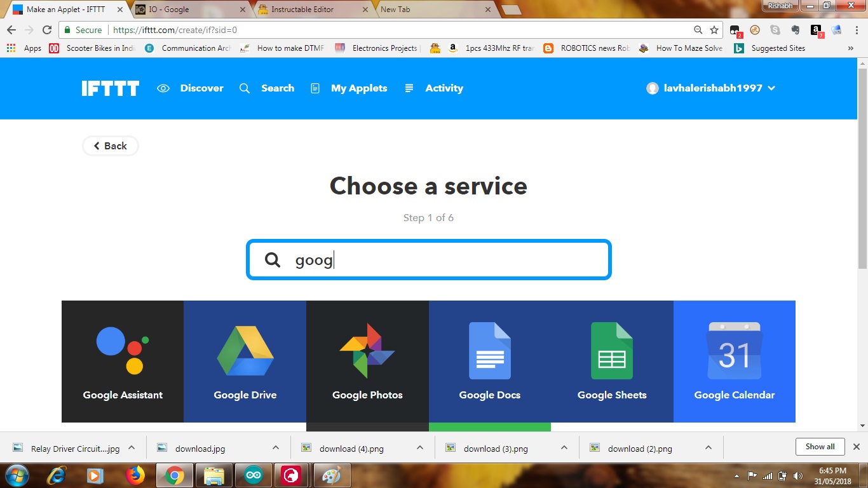The image size is (868, 488).
Task: Open the Scooter Bikes in Indi bookmark
Action: coord(92,48)
